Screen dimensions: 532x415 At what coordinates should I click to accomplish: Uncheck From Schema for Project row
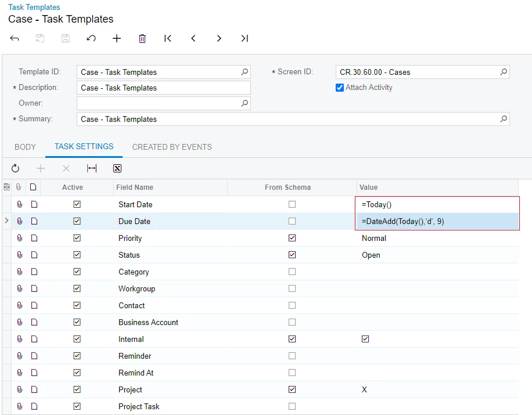tap(292, 389)
